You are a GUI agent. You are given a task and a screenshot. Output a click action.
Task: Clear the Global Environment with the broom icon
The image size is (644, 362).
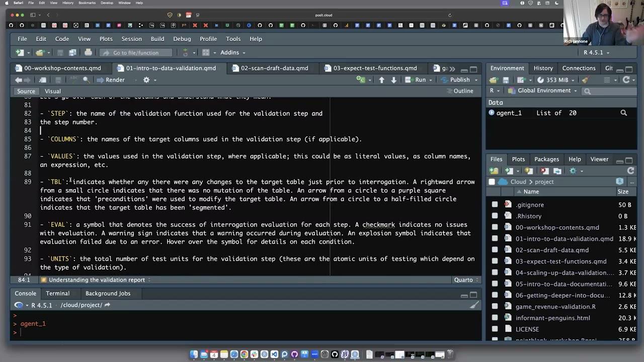tap(585, 79)
